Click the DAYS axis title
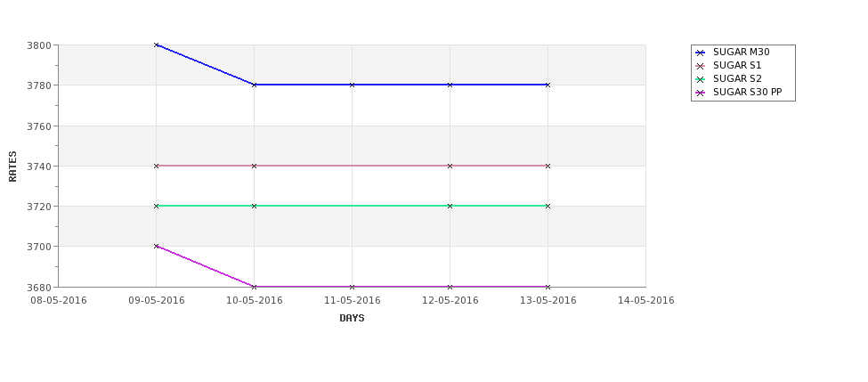Viewport: 868px width, 382px height. point(352,319)
